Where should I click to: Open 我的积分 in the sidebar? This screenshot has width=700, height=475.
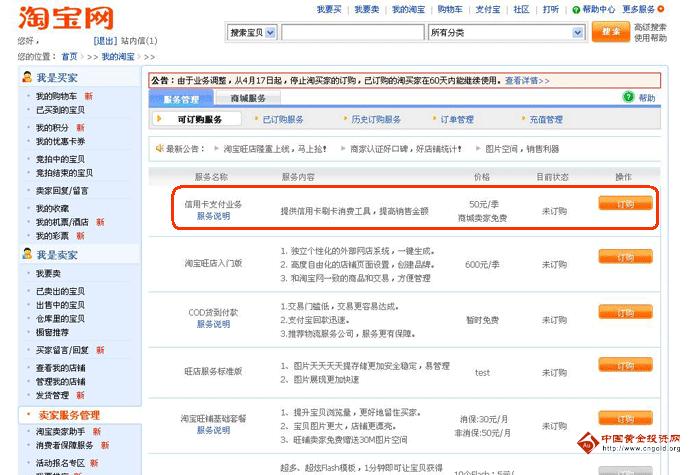tap(52, 128)
